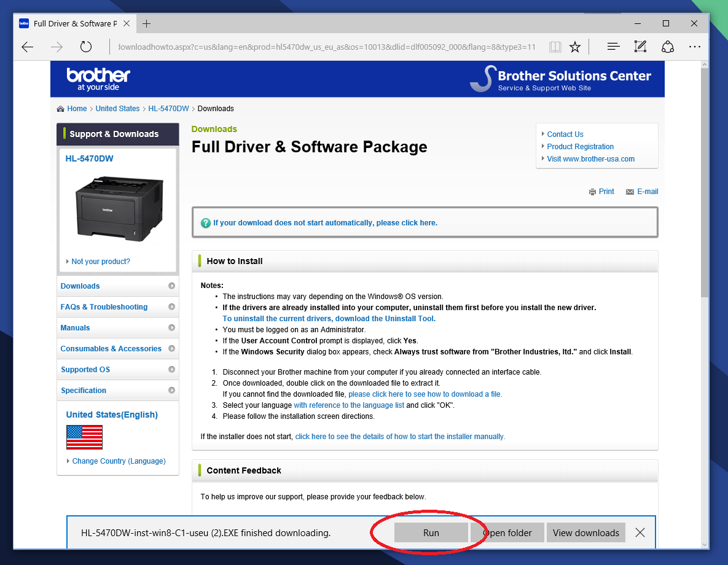Open a new browser tab
728x565 pixels.
(146, 24)
